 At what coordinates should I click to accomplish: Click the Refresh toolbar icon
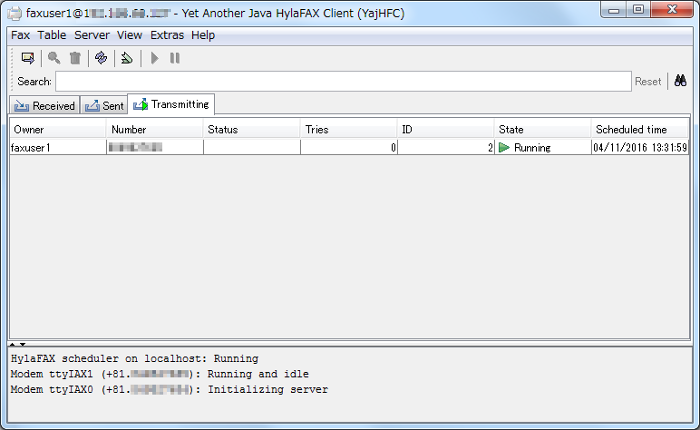tap(101, 58)
